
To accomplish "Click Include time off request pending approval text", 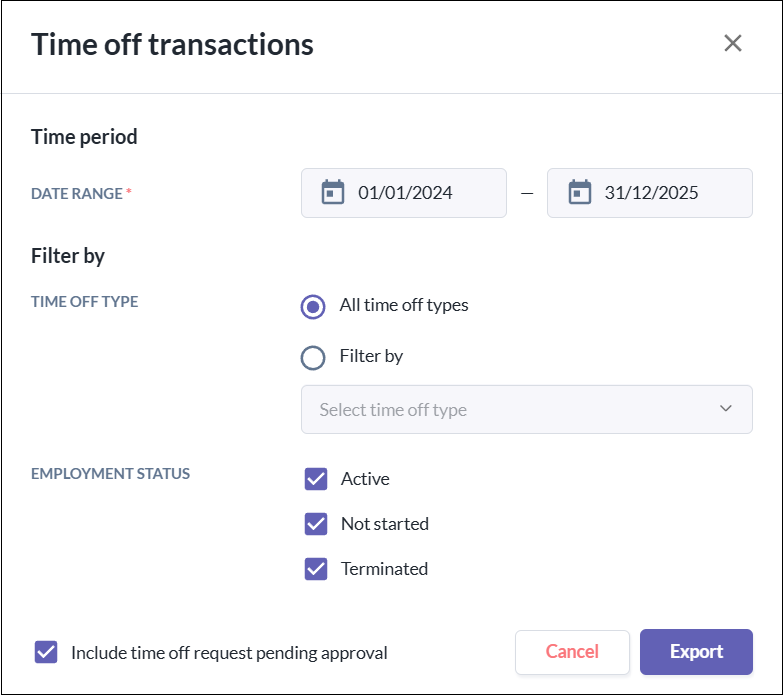I will 229,653.
